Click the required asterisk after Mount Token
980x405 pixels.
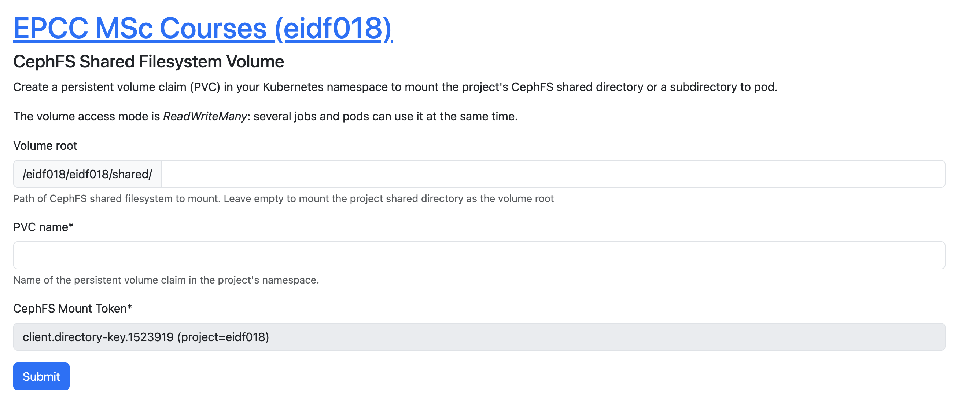coord(130,307)
